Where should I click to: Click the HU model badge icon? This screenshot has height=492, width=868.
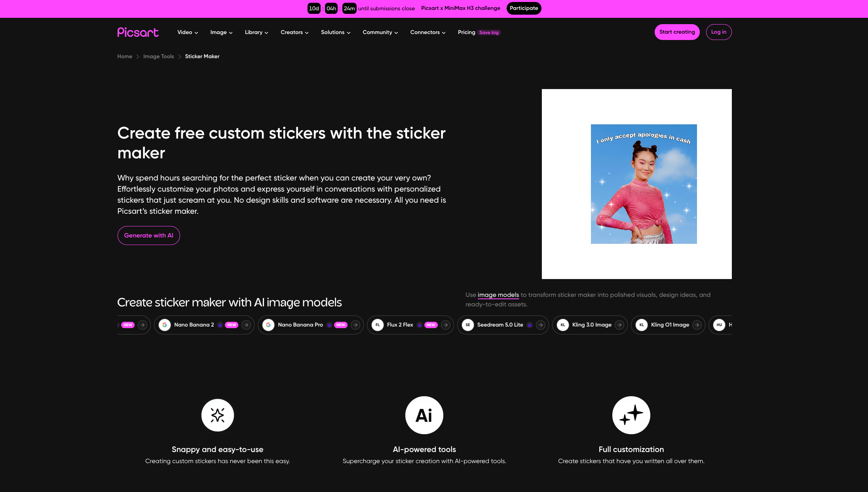(719, 325)
